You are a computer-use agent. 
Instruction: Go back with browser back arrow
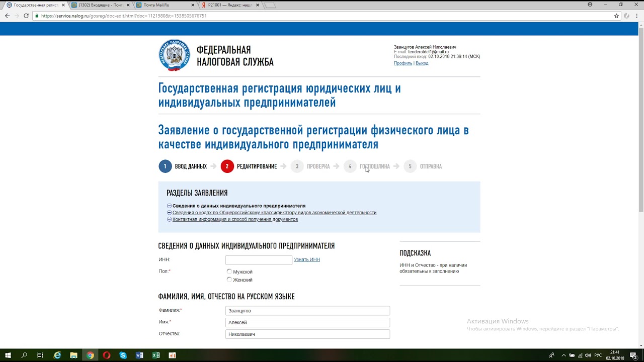click(7, 16)
